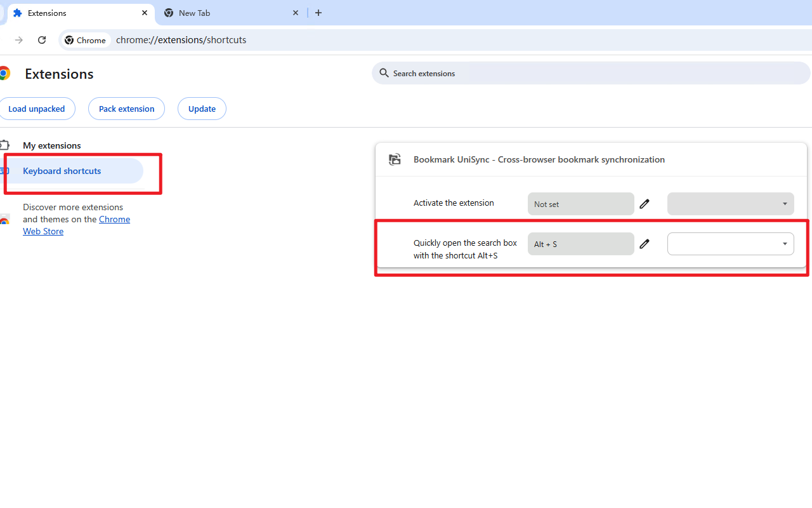Open a new tab with the plus icon
Viewport: 812px width, 508px height.
click(x=318, y=13)
